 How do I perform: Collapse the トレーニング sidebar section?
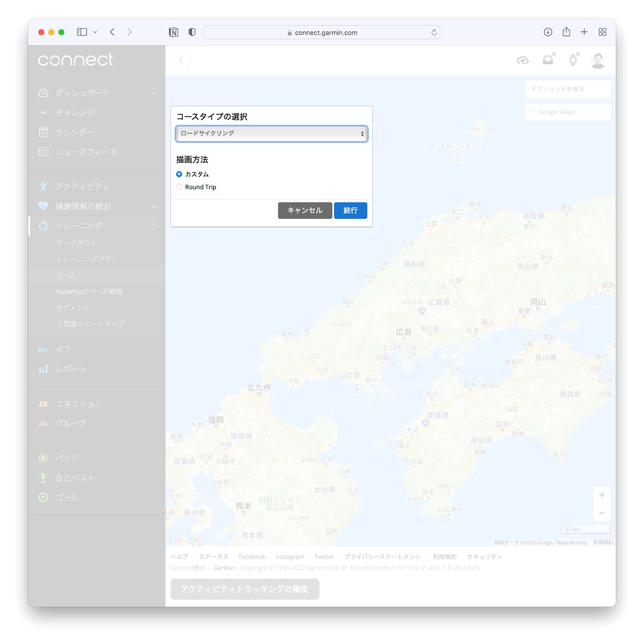coord(154,225)
